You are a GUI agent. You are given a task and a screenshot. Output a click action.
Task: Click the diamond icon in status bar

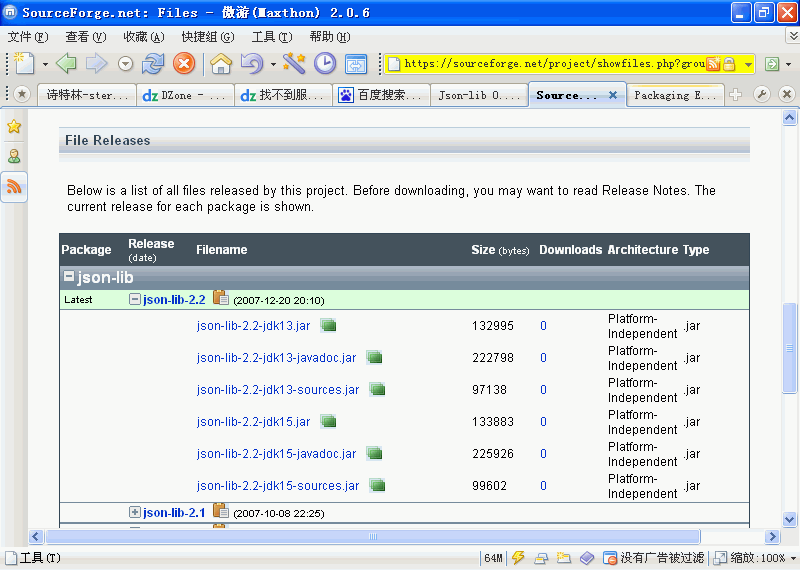click(587, 558)
